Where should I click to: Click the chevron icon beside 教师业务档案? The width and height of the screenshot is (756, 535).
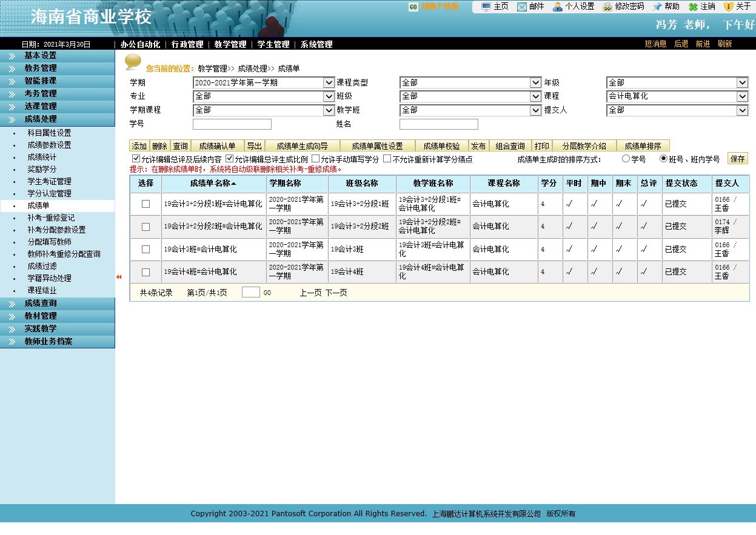[12, 342]
